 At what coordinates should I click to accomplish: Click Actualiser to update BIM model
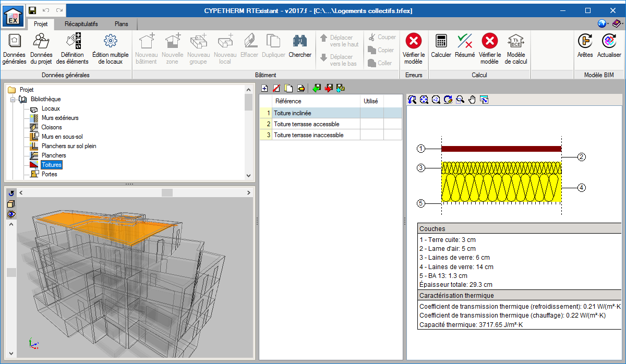coord(609,45)
